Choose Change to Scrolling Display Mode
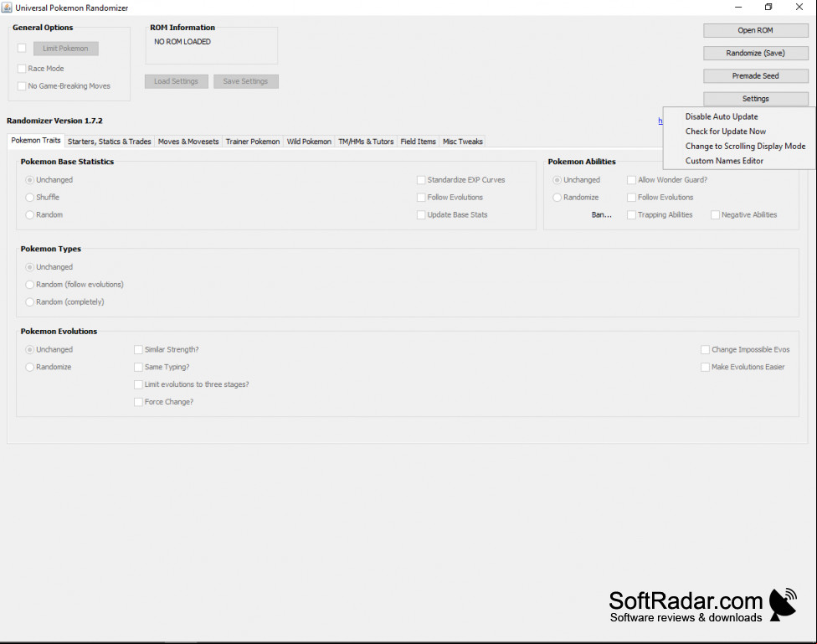817x644 pixels. click(745, 146)
